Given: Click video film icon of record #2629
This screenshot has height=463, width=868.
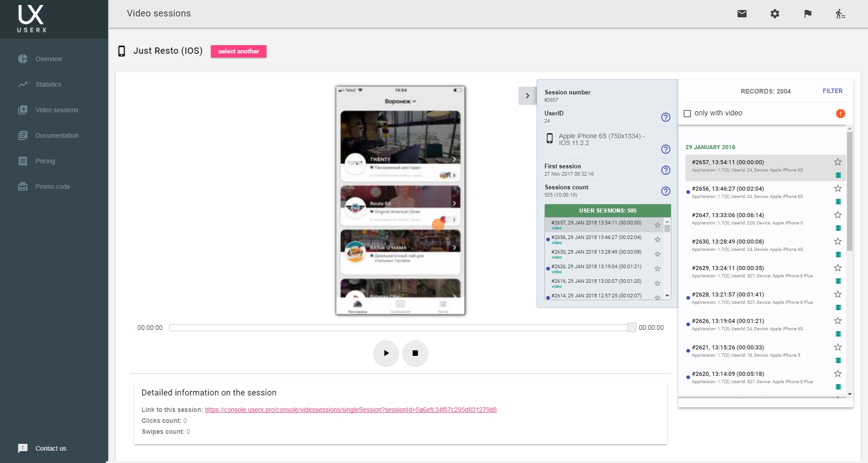Looking at the screenshot, I should pos(838,281).
